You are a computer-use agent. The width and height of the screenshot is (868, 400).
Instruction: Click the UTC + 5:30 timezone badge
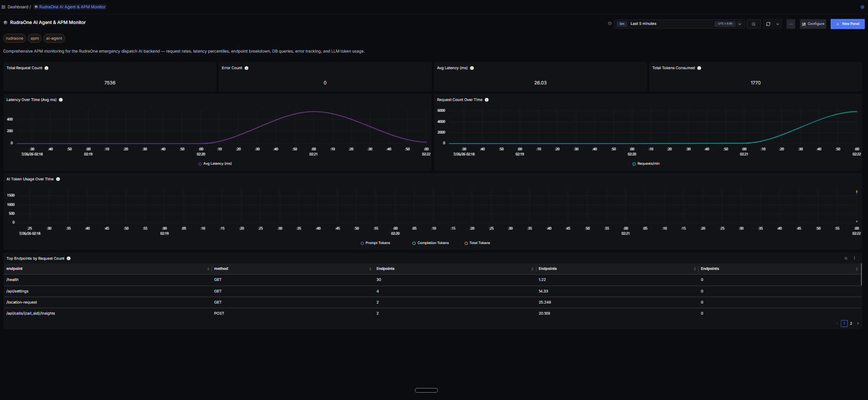725,24
